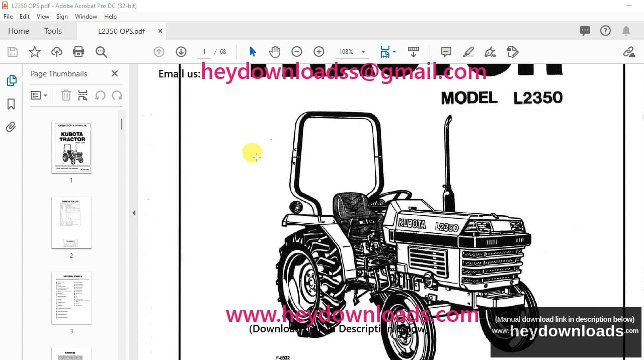
Task: Select the L2350 OPS.pdf document tab
Action: click(x=121, y=31)
